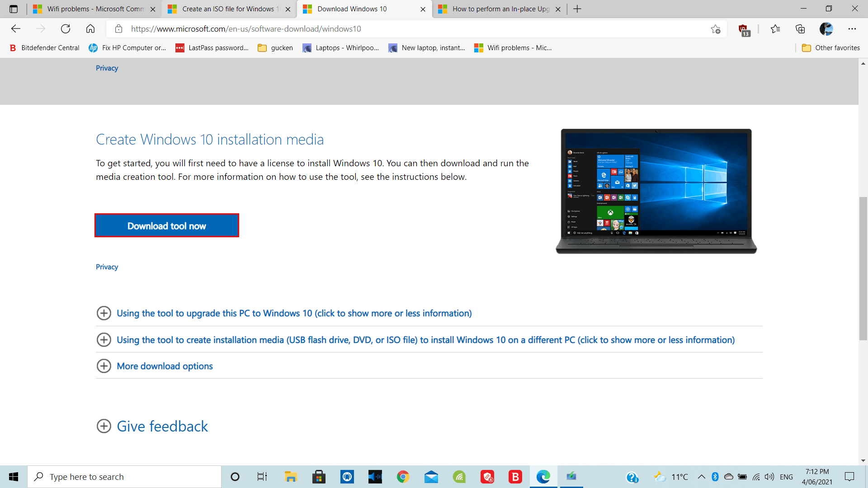
Task: Open the user profile avatar
Action: pos(826,29)
